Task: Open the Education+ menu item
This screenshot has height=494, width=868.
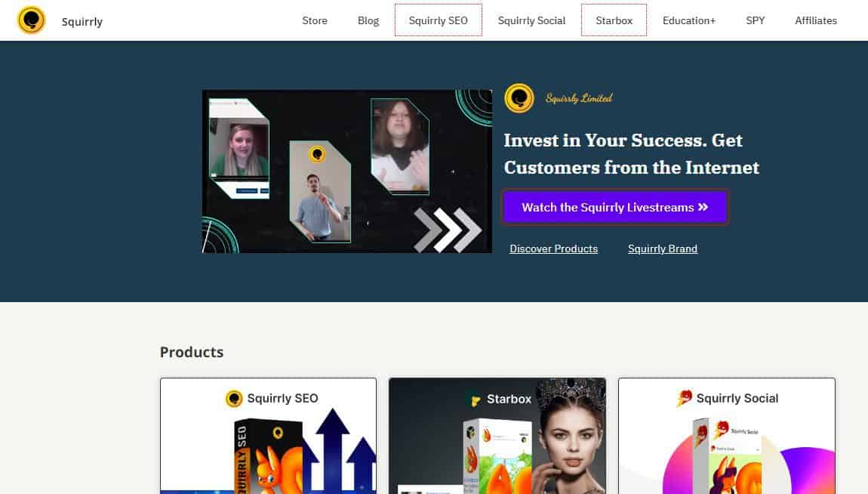Action: click(x=688, y=20)
